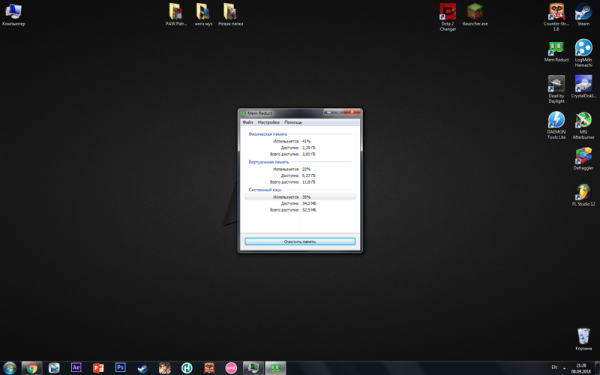
Task: Click the Chrome taskbar icon
Action: (x=32, y=368)
